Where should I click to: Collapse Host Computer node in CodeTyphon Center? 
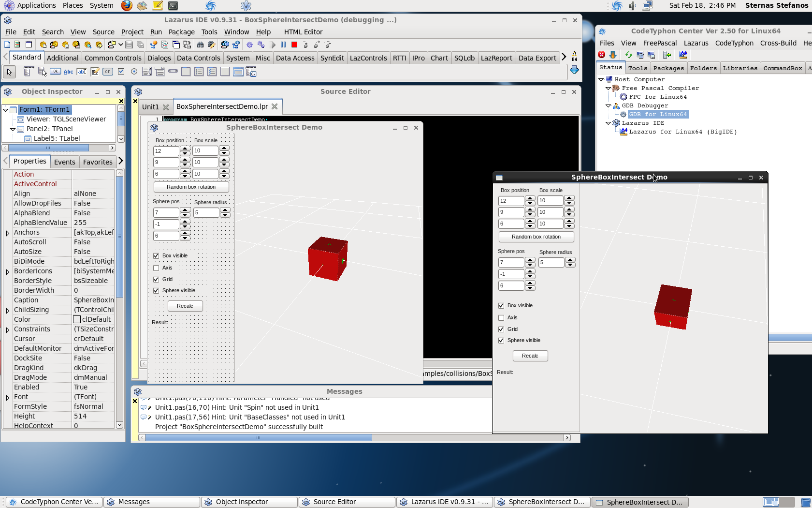pos(601,79)
